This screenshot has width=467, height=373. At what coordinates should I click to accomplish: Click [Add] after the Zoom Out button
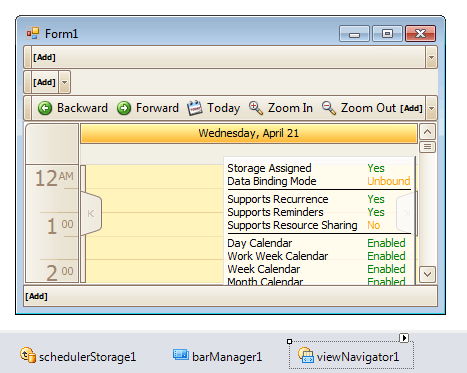(411, 108)
